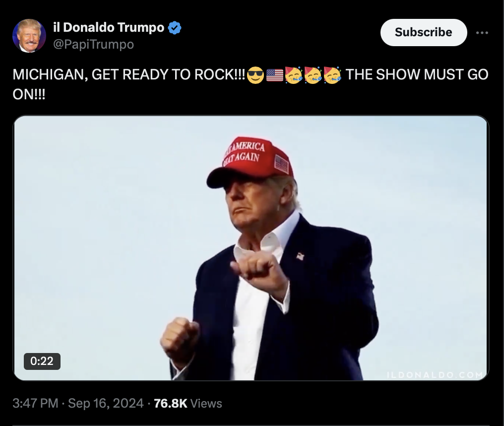Click the Sep 16, 2024 date
Screen dimensions: 504x426
[106, 403]
